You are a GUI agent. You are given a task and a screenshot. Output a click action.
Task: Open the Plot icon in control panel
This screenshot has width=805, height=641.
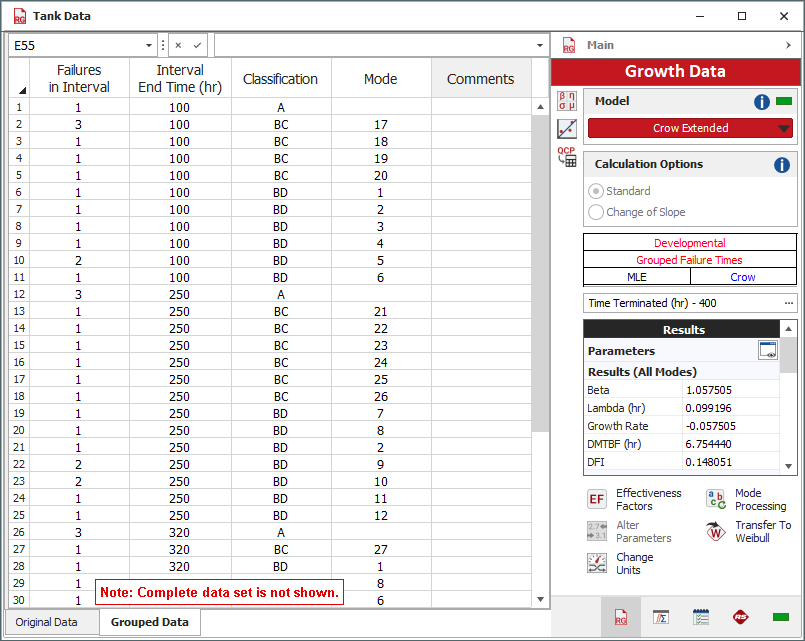[x=567, y=129]
